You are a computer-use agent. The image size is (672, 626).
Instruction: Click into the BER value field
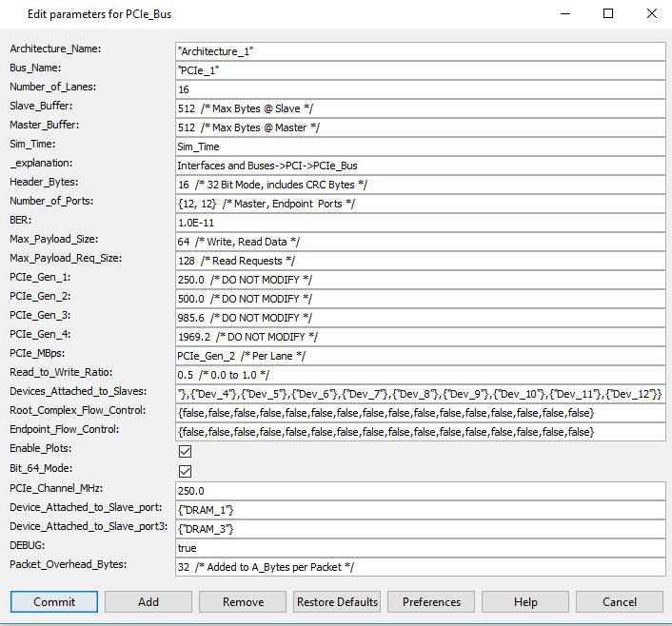tap(419, 223)
